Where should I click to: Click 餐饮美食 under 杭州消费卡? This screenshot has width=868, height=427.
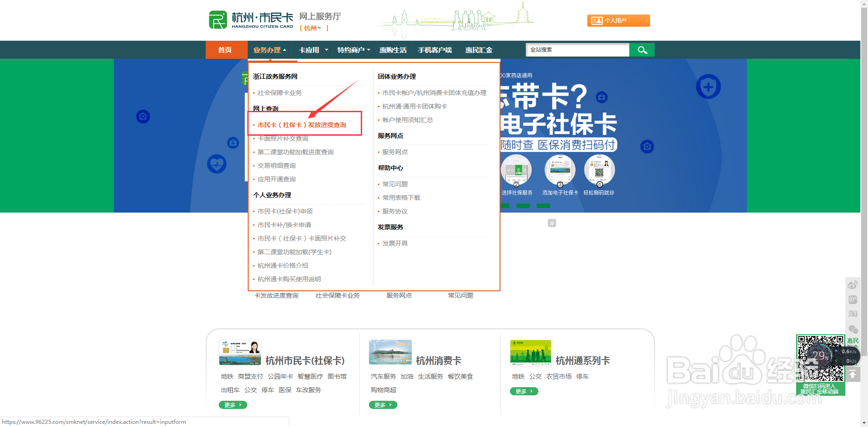[x=460, y=376]
